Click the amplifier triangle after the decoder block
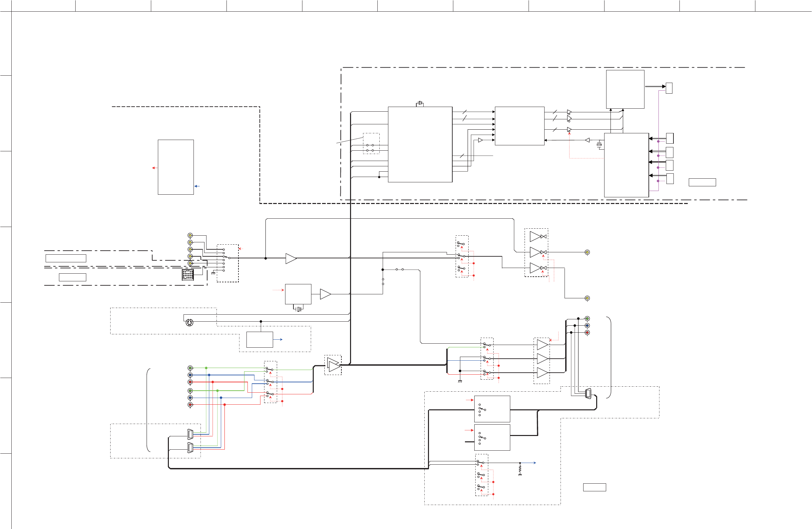This screenshot has width=812, height=529. click(x=325, y=294)
